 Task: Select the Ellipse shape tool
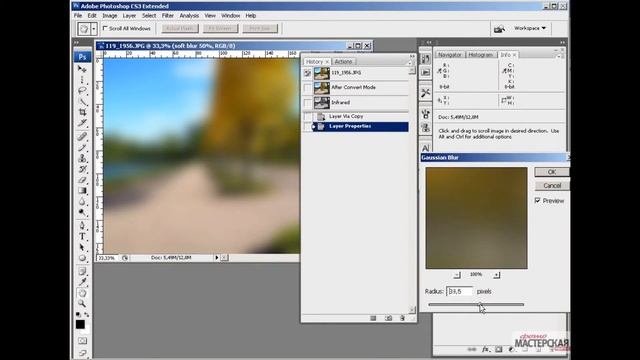pos(82,258)
